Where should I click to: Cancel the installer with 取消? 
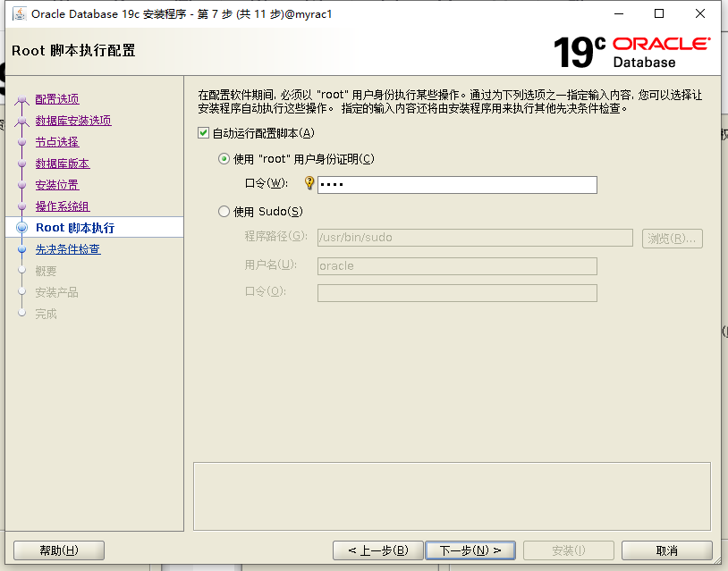tap(666, 550)
